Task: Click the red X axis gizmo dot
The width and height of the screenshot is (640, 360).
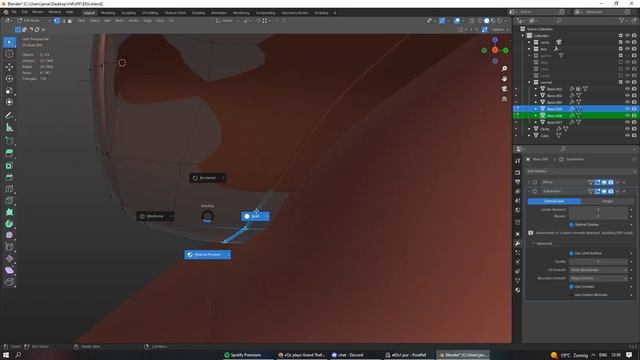Action: (495, 50)
